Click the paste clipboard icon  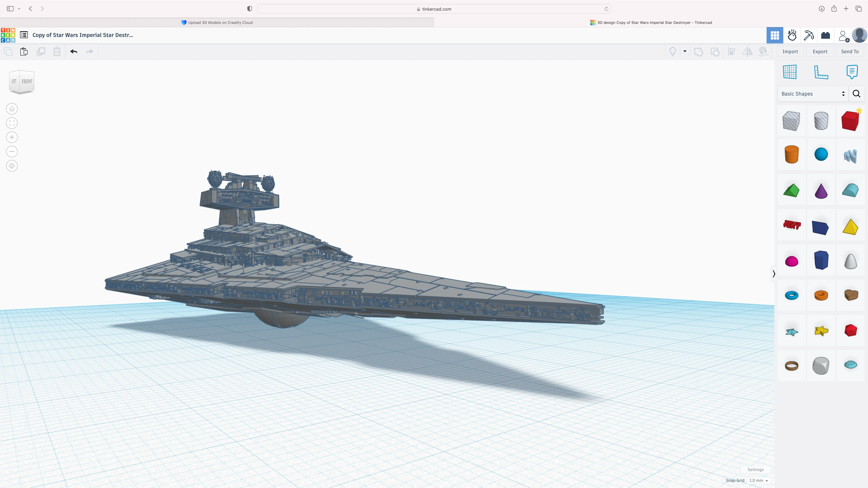pos(24,52)
